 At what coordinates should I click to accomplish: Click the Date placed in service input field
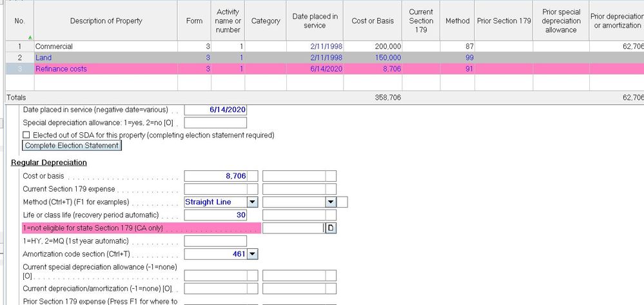(215, 110)
